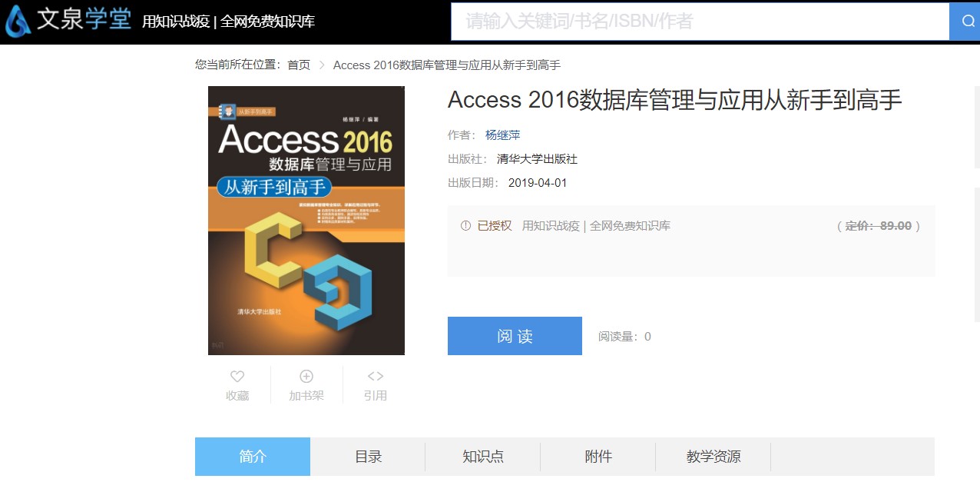Click the magnifier search button

[966, 21]
